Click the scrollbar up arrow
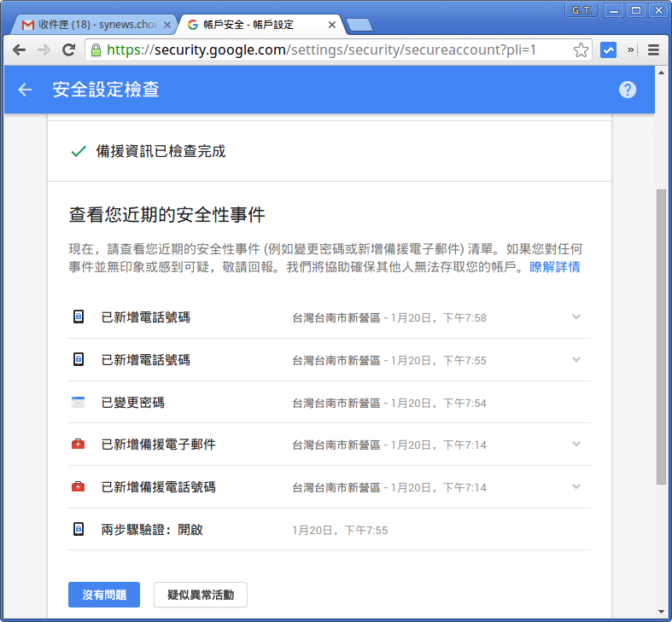 [x=661, y=73]
